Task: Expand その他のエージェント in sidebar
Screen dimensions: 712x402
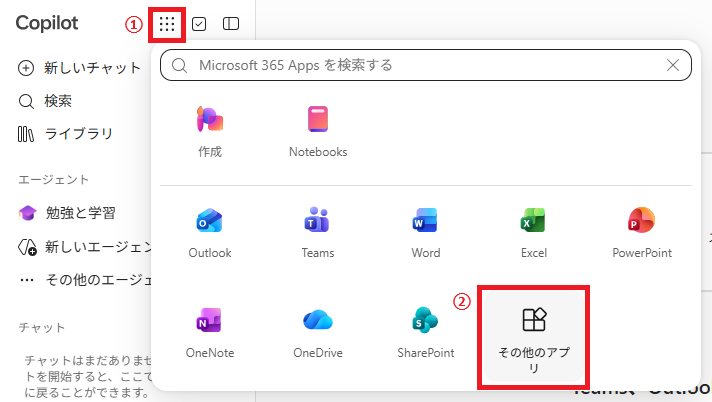Action: (x=84, y=280)
